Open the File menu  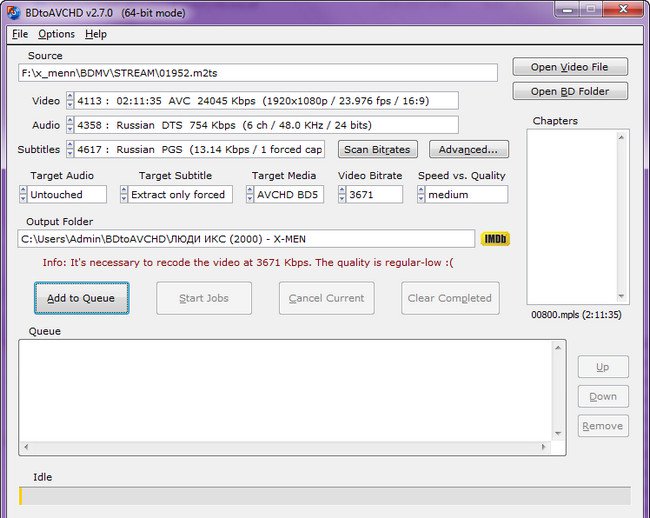(x=20, y=34)
